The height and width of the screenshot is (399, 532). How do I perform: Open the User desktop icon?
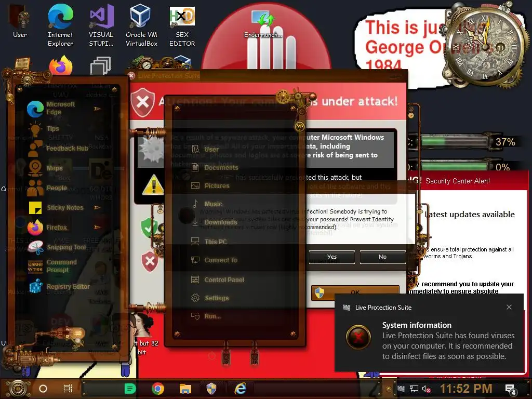point(20,21)
